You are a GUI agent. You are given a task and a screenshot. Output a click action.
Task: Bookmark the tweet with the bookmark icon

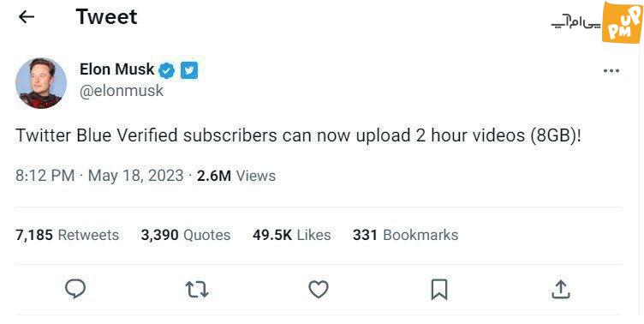pyautogui.click(x=439, y=290)
